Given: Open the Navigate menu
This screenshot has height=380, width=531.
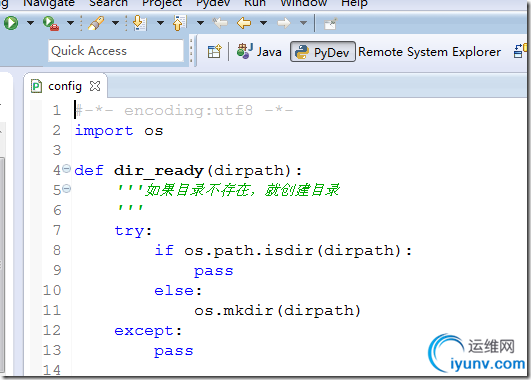Looking at the screenshot, I should coord(49,3).
